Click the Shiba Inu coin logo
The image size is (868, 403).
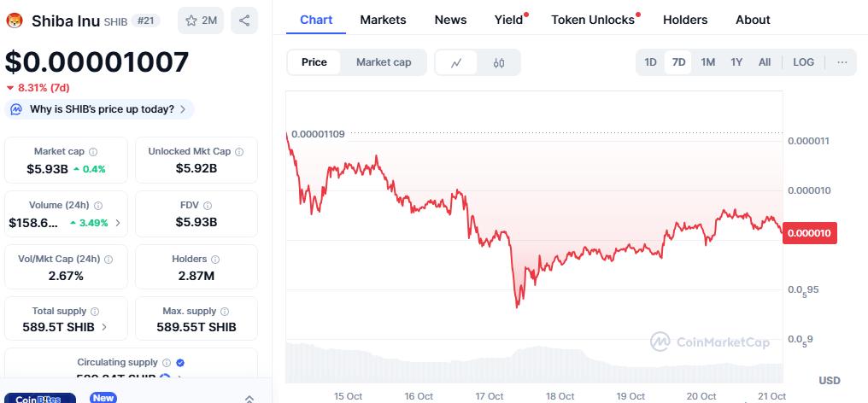tap(15, 20)
